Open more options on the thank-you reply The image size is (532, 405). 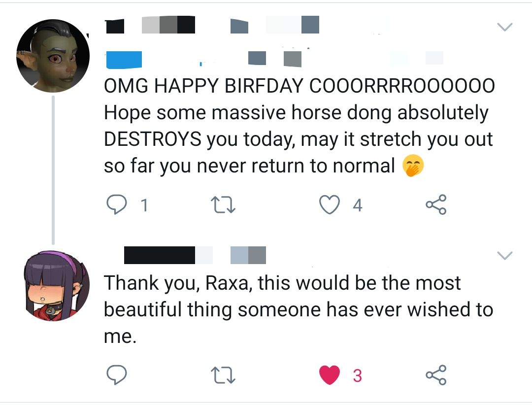pyautogui.click(x=504, y=256)
